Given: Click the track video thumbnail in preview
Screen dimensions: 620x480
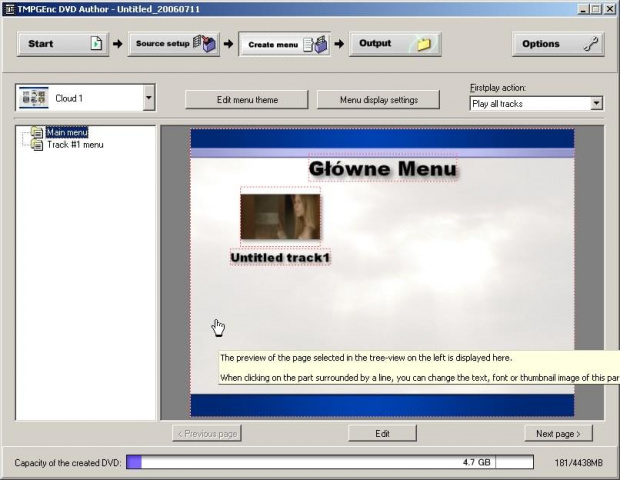Looking at the screenshot, I should 280,217.
